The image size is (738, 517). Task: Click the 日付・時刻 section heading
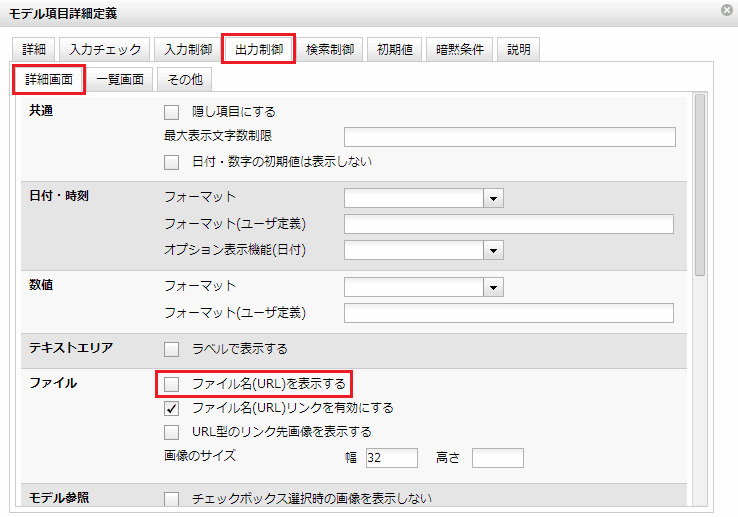(59, 196)
